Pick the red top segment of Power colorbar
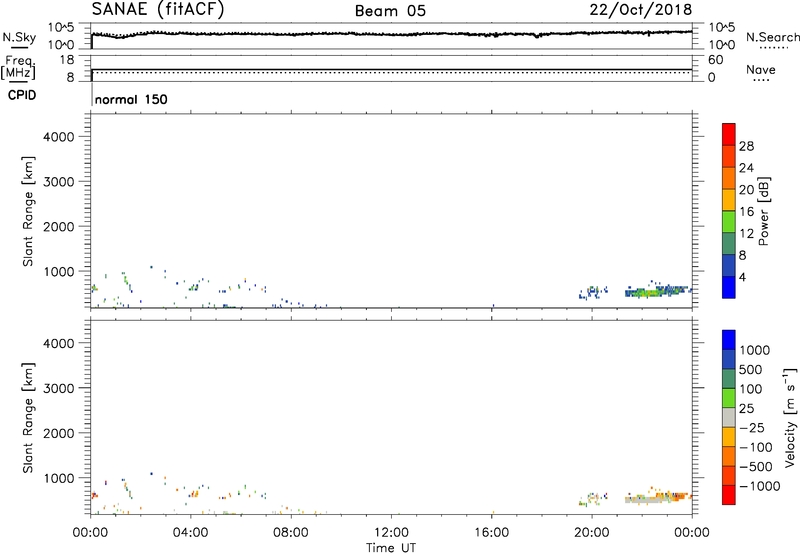 point(729,134)
